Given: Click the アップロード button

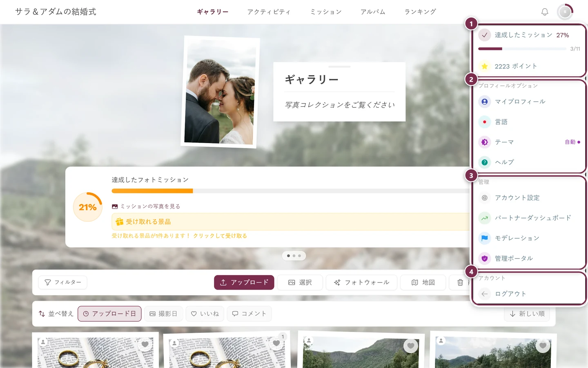Looking at the screenshot, I should pyautogui.click(x=244, y=283).
